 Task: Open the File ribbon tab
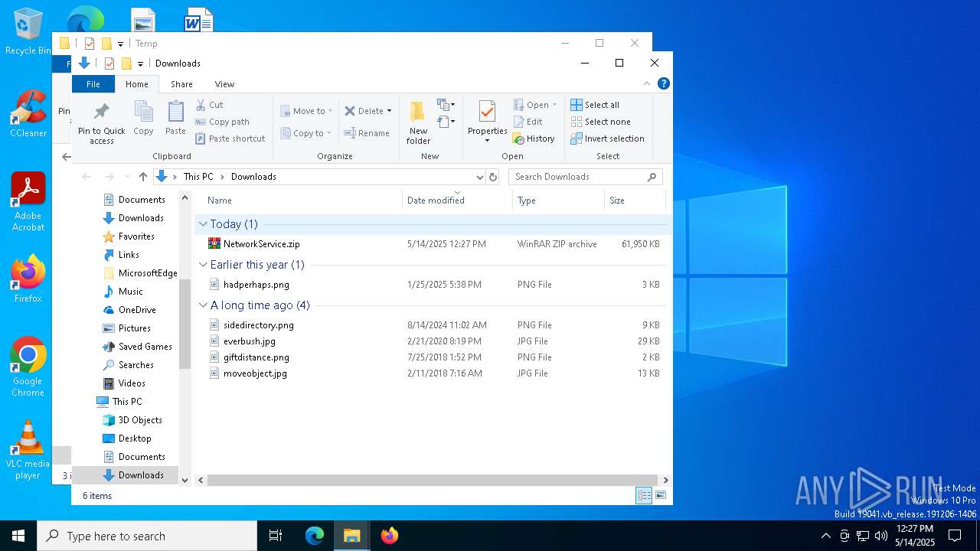tap(93, 84)
